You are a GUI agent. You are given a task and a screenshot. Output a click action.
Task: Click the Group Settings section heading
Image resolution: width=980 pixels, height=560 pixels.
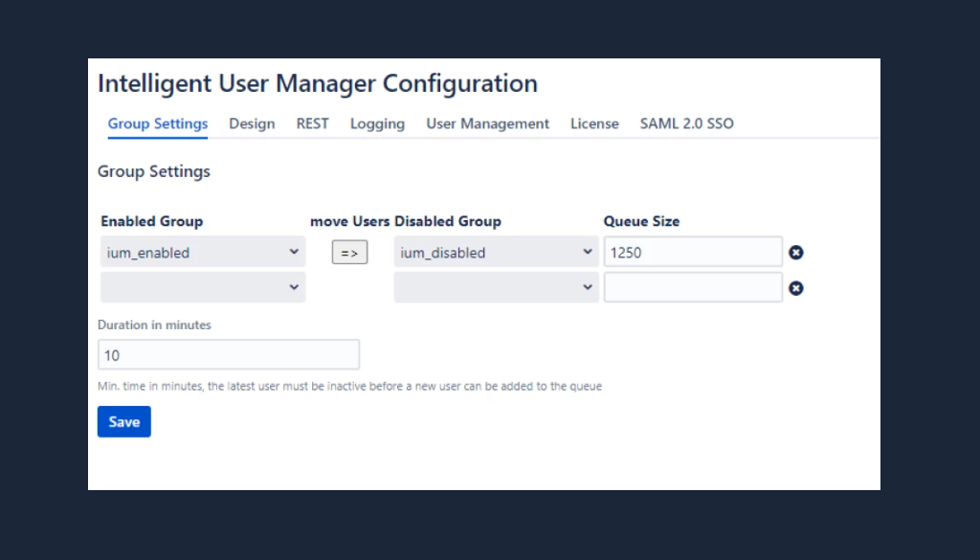[154, 171]
